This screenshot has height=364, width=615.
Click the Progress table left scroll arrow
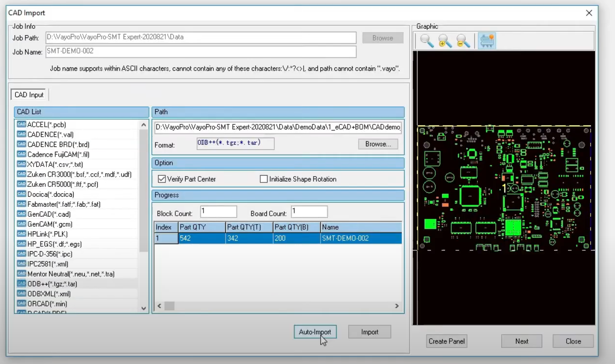point(159,306)
